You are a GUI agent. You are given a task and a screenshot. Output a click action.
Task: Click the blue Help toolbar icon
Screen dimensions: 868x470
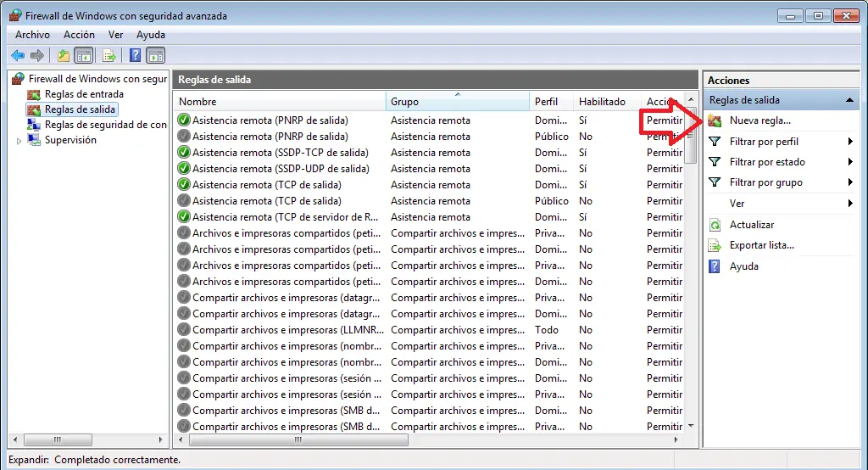135,55
